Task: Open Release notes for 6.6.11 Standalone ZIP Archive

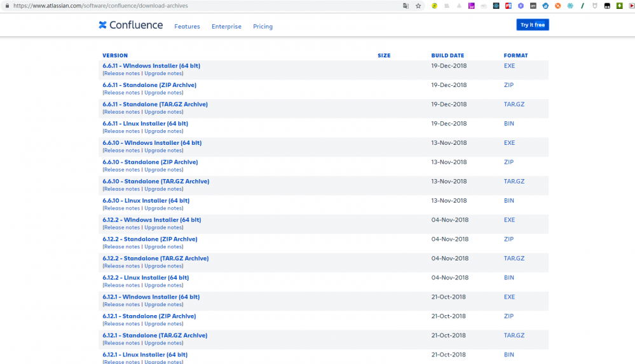Action: pos(122,93)
